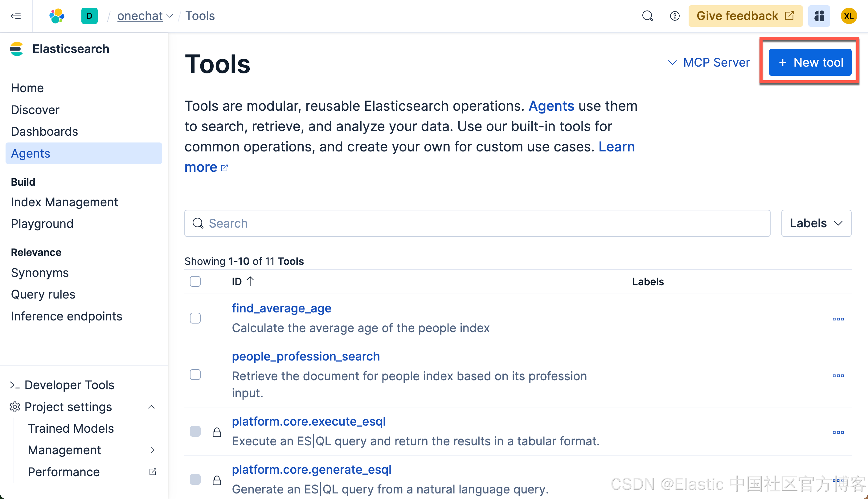The height and width of the screenshot is (499, 868).
Task: Click the Labels column header
Action: coord(648,282)
